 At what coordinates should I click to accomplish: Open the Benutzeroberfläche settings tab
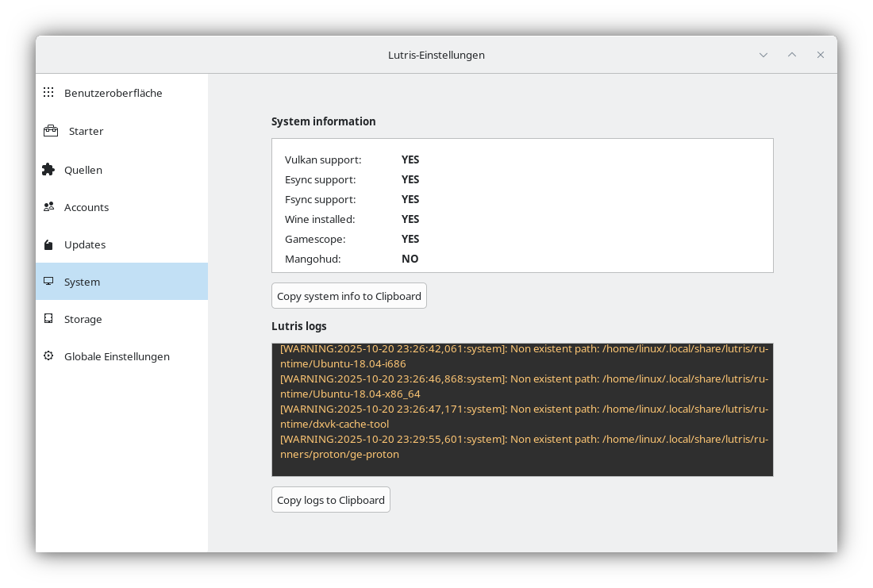click(113, 93)
